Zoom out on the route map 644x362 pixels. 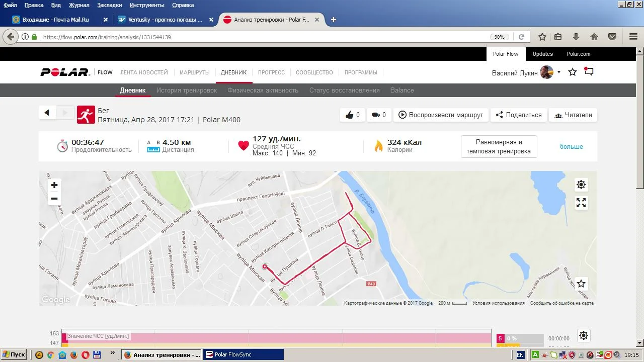click(54, 199)
